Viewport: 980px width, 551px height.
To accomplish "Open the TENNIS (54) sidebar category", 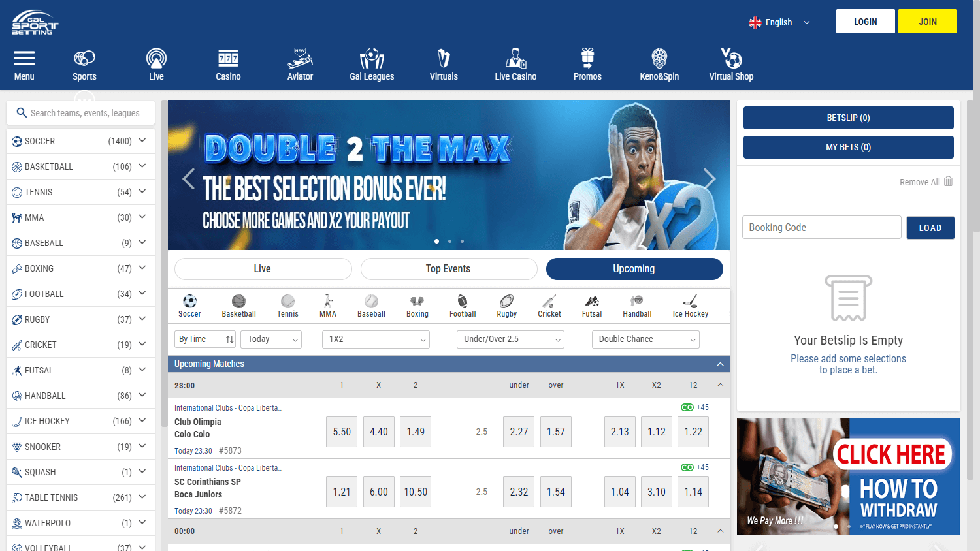I will 80,192.
